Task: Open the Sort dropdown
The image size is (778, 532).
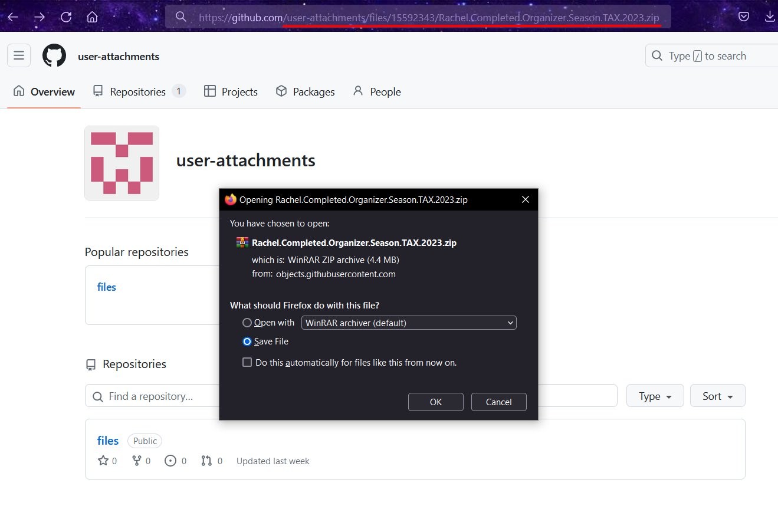Action: tap(718, 396)
